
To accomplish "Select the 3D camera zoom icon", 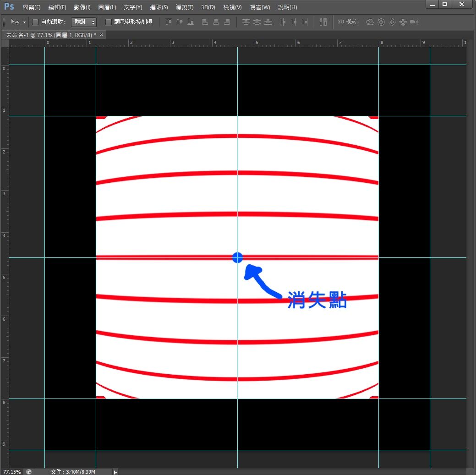I will point(414,22).
